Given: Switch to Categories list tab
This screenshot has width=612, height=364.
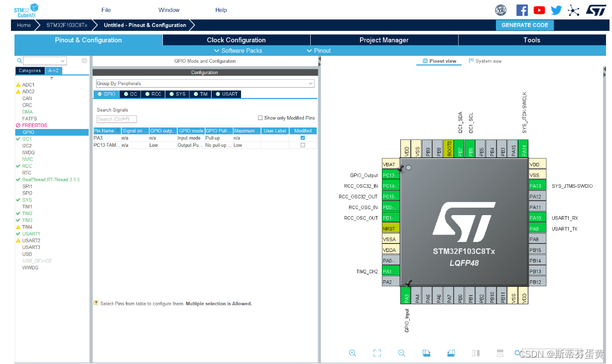Looking at the screenshot, I should [x=30, y=71].
